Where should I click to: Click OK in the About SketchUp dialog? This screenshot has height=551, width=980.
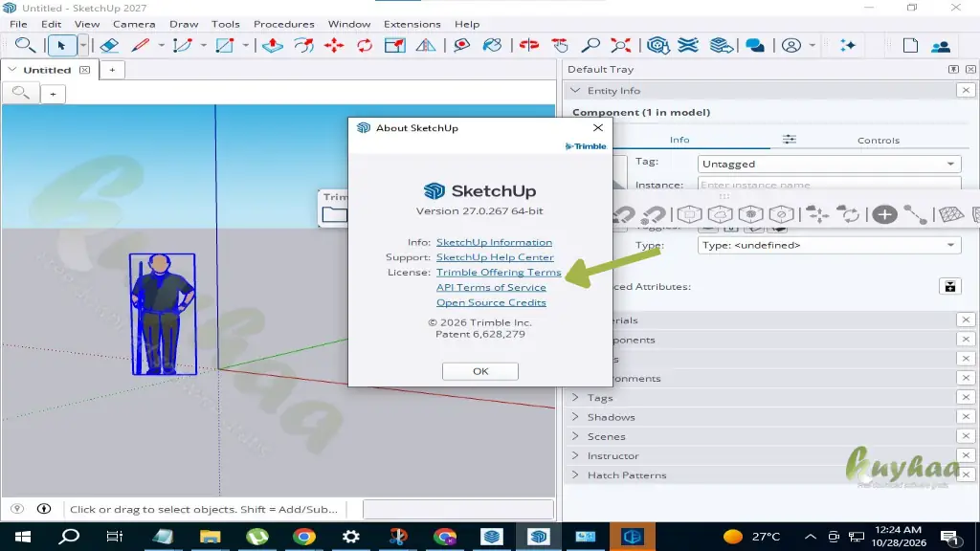[x=480, y=371]
